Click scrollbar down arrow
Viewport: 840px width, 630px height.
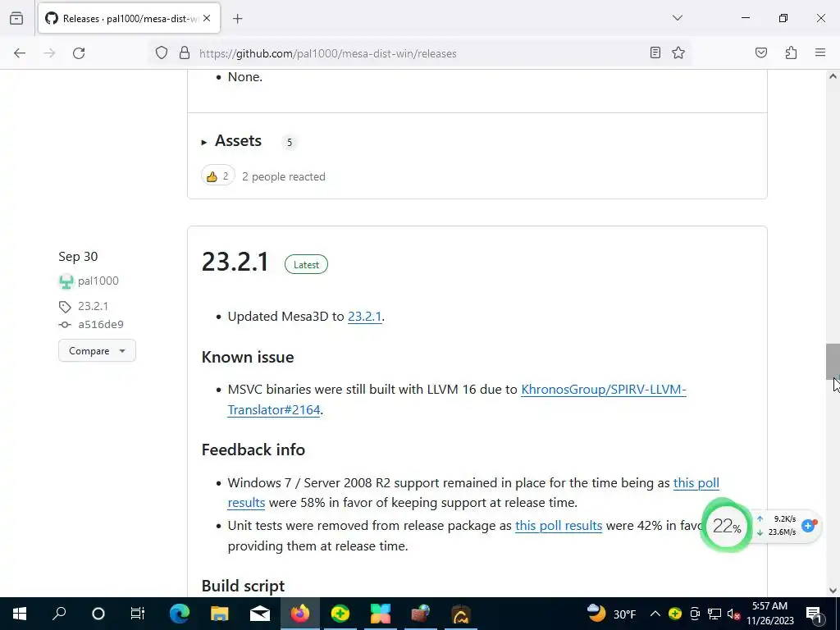point(833,591)
